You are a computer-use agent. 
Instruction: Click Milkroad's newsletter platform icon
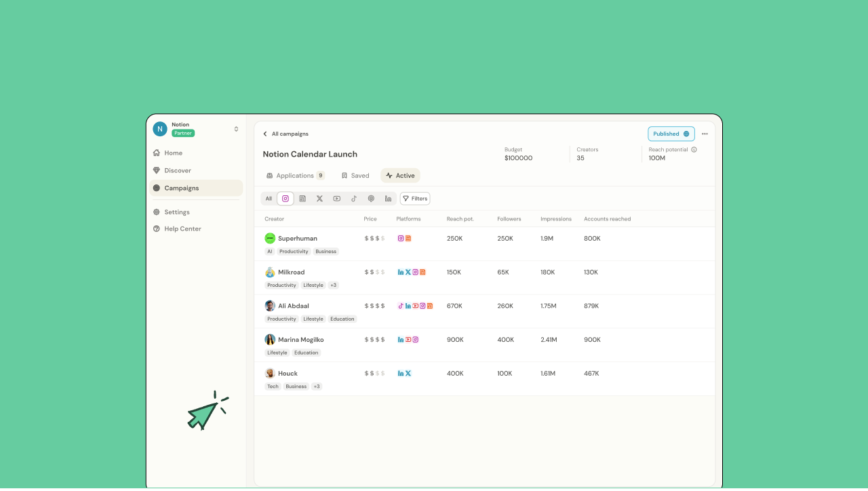(x=422, y=273)
